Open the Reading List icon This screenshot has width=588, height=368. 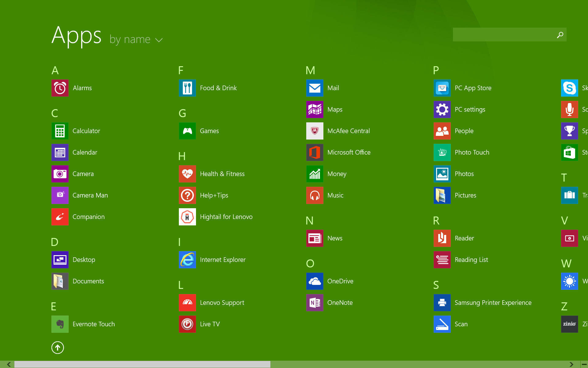click(442, 260)
